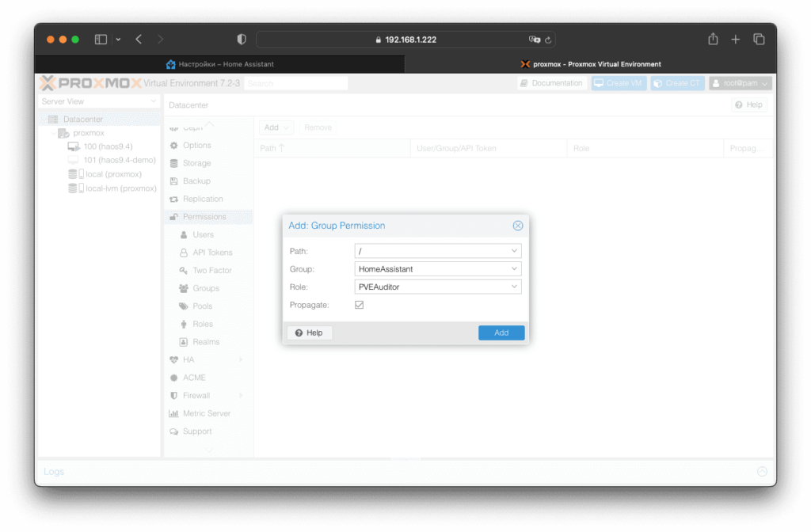Click the Help button in Datacenter header

click(749, 105)
